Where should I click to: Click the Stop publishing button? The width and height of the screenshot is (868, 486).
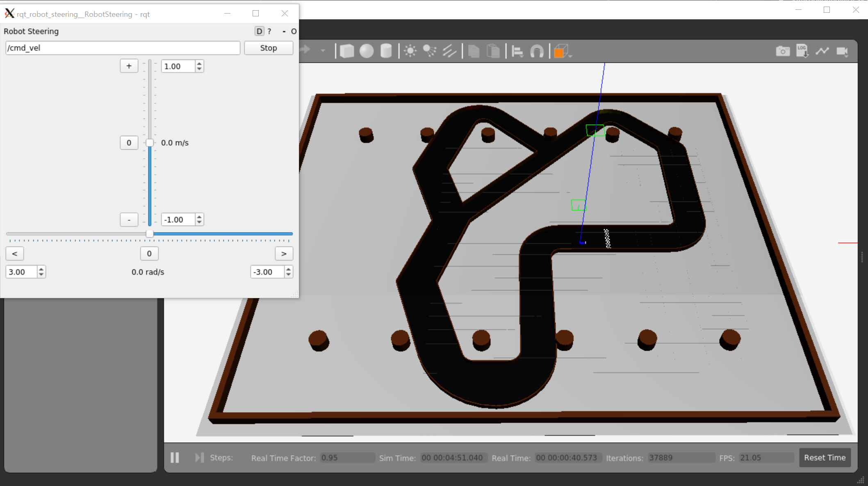(x=269, y=48)
